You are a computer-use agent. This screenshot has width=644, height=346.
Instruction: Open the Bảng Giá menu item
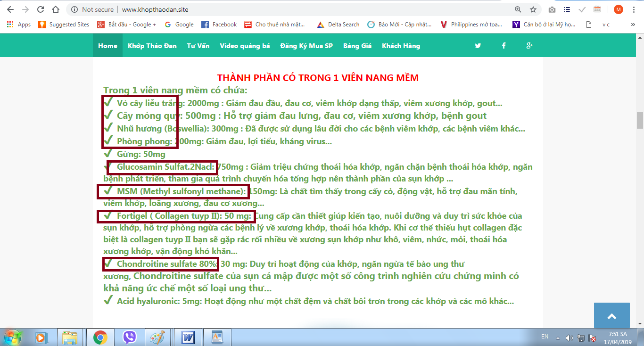point(357,46)
